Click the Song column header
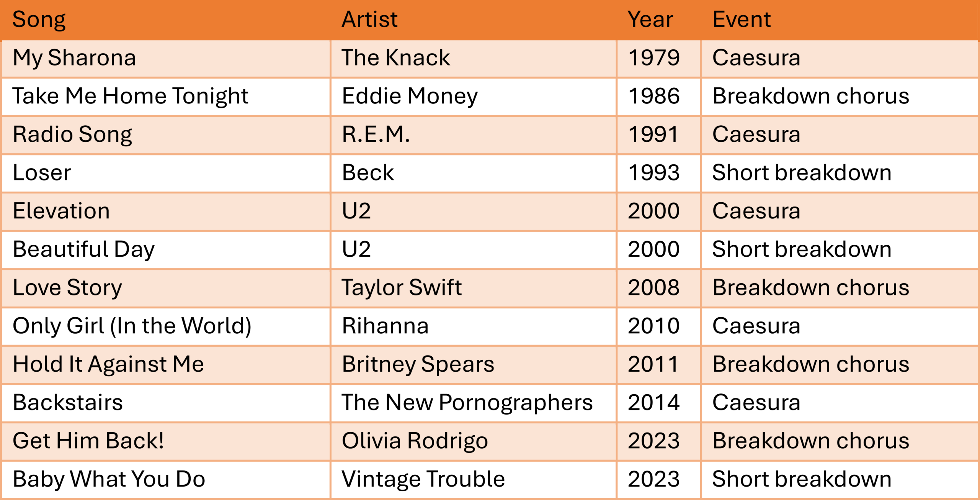The width and height of the screenshot is (980, 500). [166, 20]
